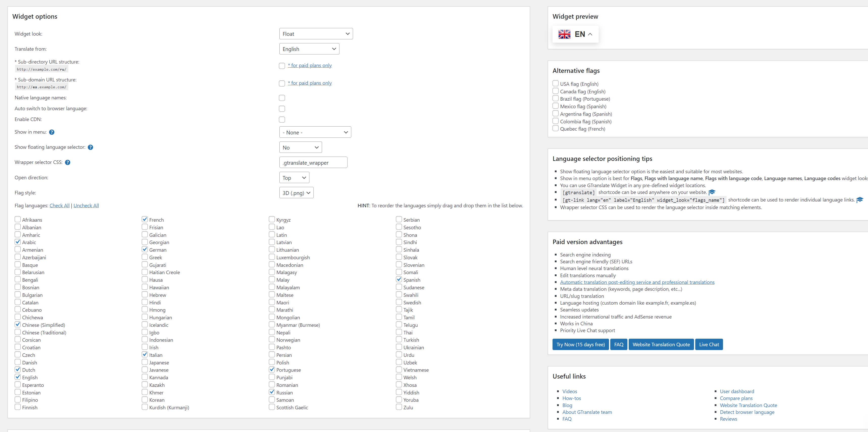Open the Widget look dropdown
The image size is (868, 432).
[315, 33]
